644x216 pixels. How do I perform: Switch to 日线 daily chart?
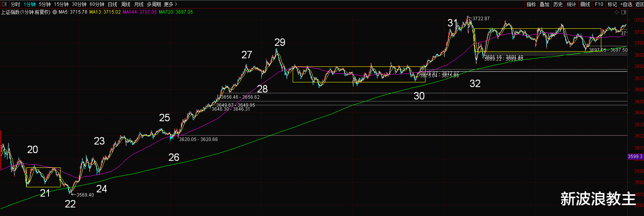point(113,4)
